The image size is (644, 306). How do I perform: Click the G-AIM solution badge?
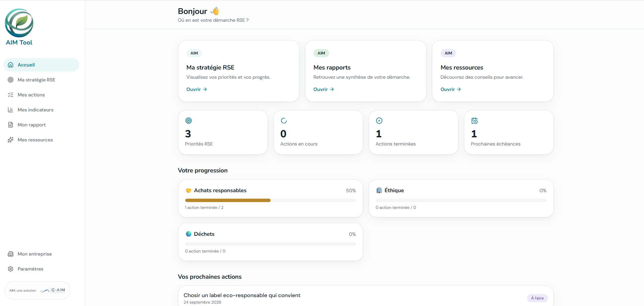(37, 290)
